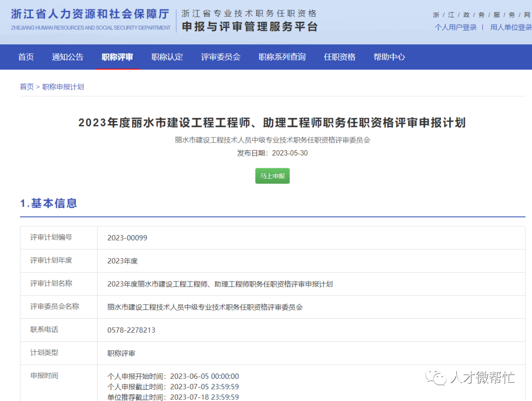This screenshot has width=532, height=401.
Task: Open the 通知公告 announcements menu
Action: 67,57
